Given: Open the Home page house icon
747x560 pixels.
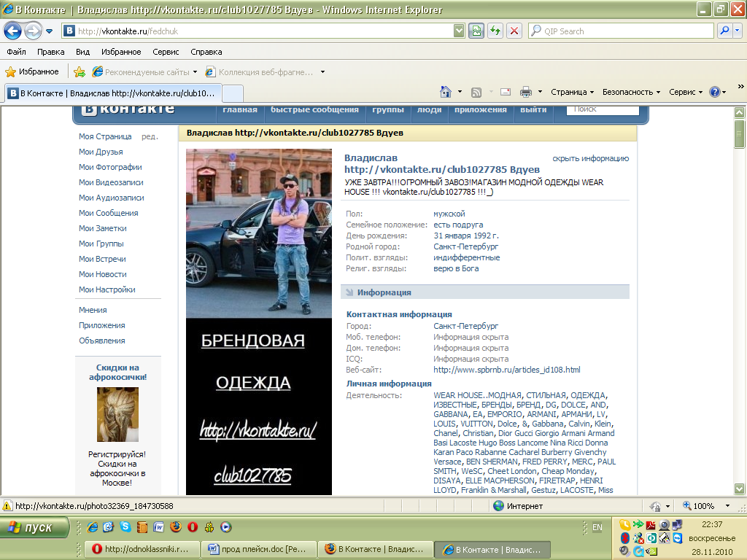Looking at the screenshot, I should click(x=446, y=92).
